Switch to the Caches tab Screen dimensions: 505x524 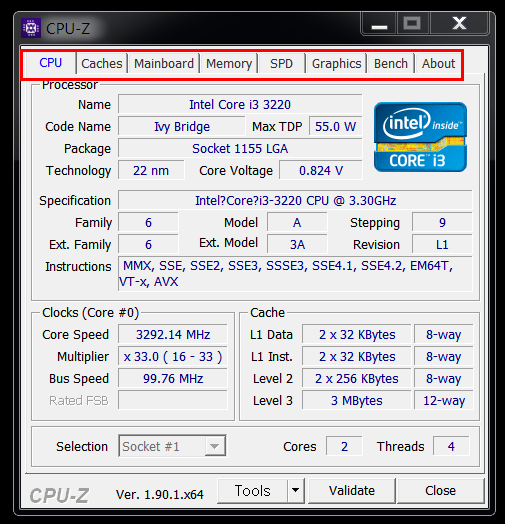(x=102, y=63)
